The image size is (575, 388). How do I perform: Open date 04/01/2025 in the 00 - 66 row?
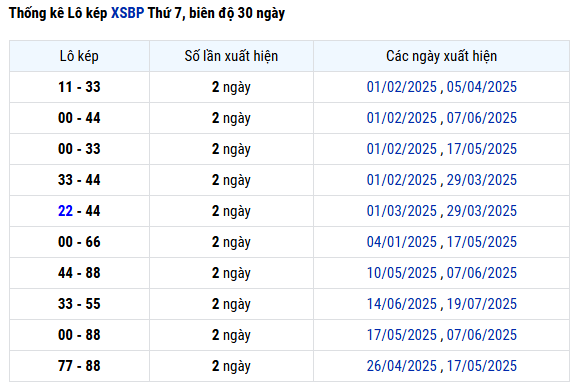tap(402, 242)
